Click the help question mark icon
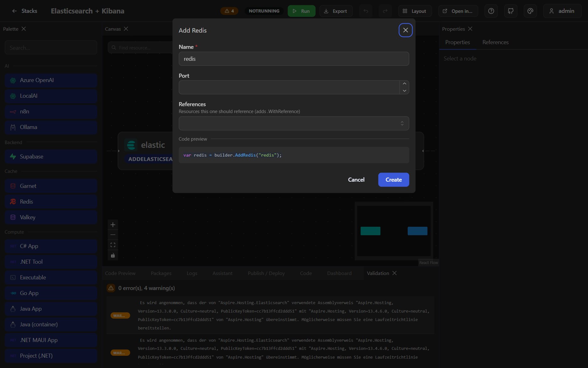Viewport: 588px width, 368px height. (491, 11)
